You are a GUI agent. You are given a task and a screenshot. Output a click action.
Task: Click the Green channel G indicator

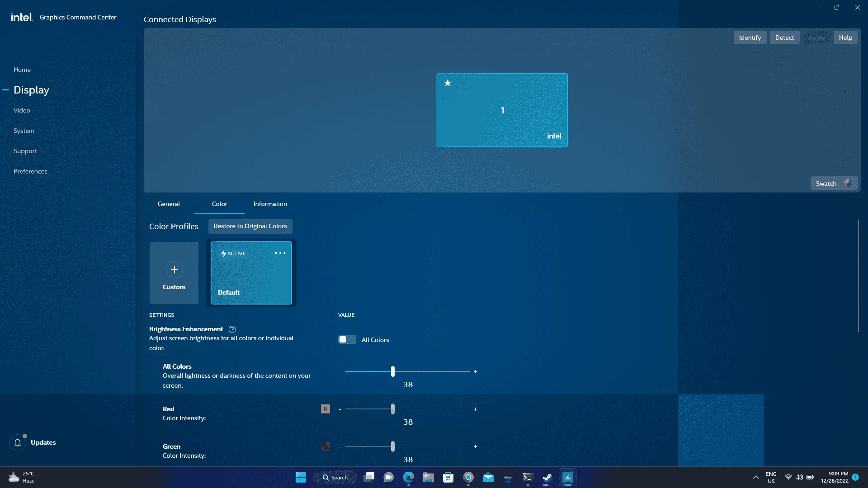(x=325, y=446)
